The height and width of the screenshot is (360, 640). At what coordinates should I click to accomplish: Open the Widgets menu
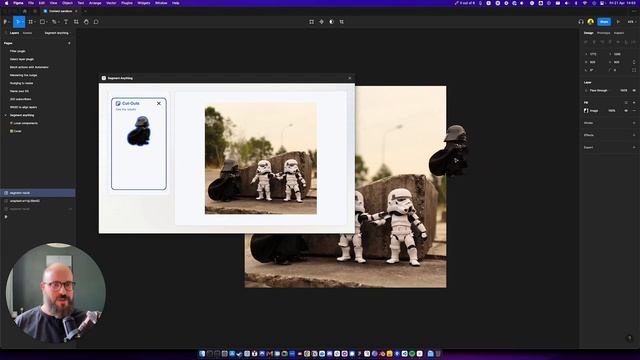(144, 3)
